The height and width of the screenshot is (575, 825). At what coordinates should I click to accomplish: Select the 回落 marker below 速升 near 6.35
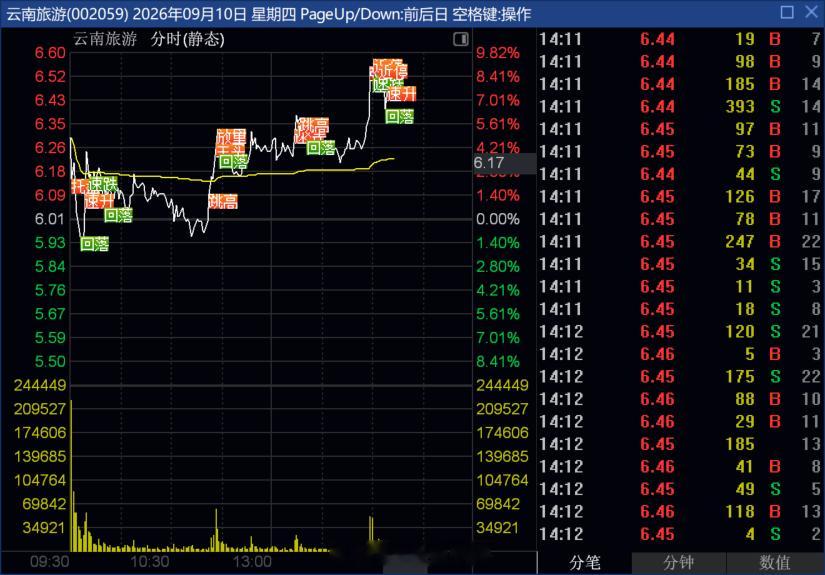tap(399, 116)
